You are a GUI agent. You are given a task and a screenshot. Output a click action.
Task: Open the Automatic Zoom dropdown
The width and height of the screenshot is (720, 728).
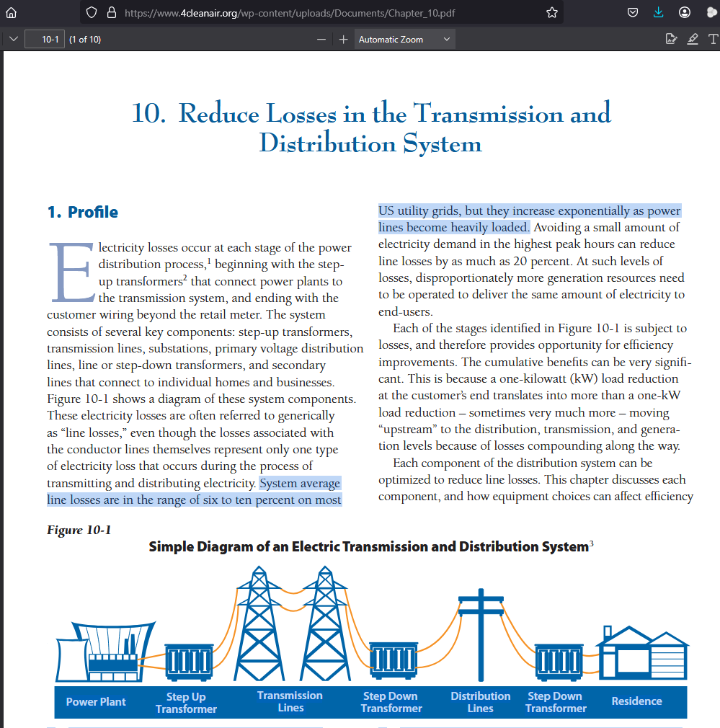[x=405, y=40]
